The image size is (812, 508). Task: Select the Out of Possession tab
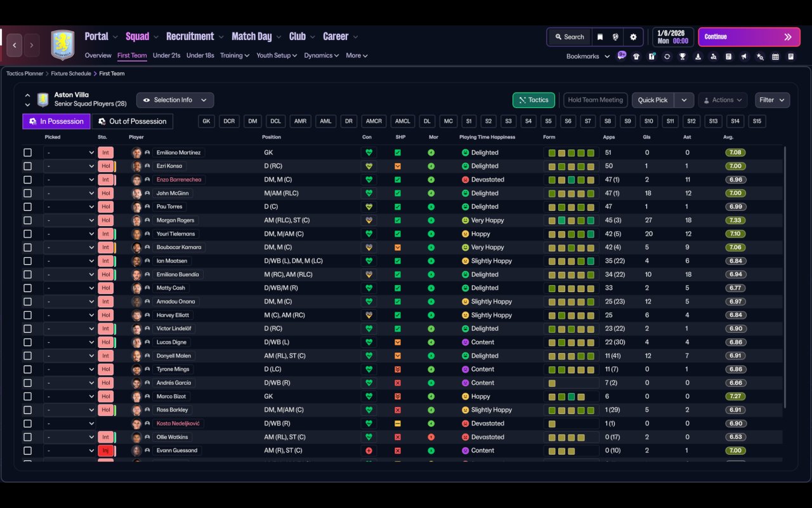tap(133, 121)
